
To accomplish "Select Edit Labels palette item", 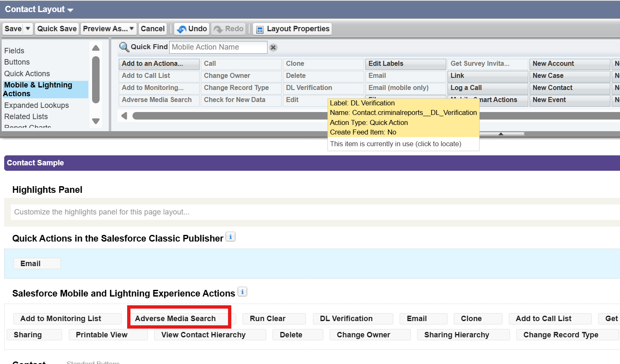I will (x=406, y=64).
